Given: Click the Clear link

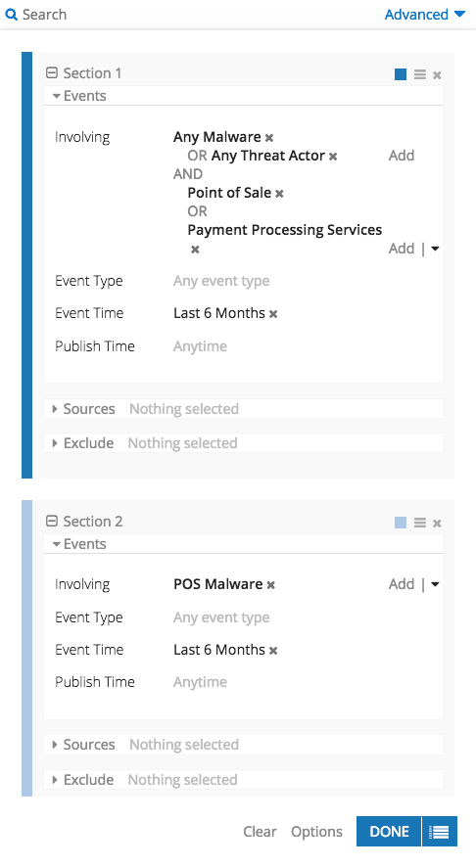Looking at the screenshot, I should [260, 832].
